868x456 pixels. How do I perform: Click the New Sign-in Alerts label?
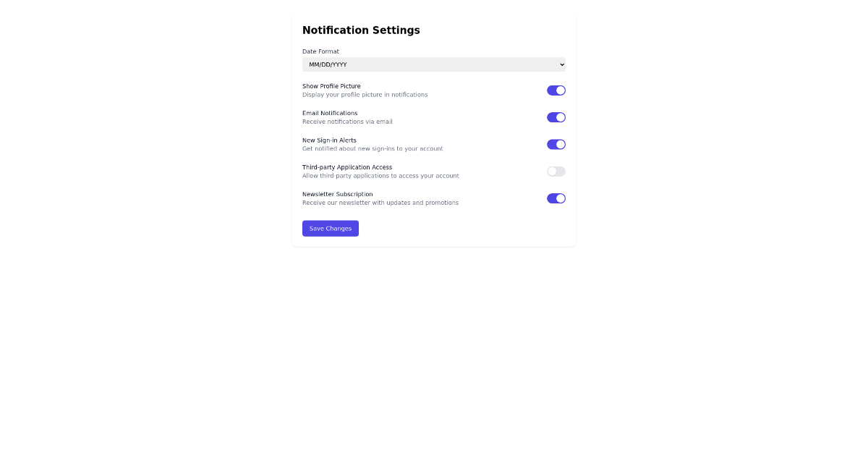click(x=328, y=140)
